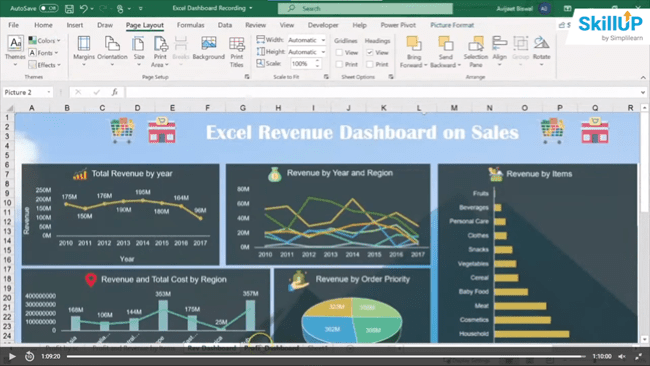Click the Bring Forward button
This screenshot has width=650, height=366.
413,51
